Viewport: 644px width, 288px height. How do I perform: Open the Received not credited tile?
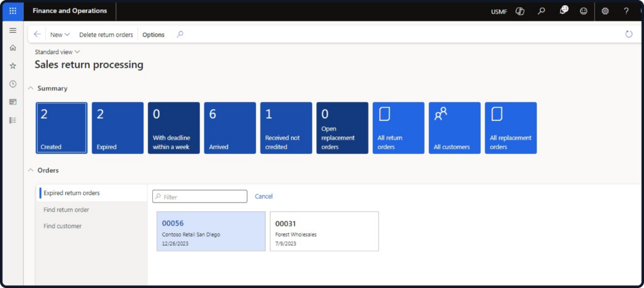tap(286, 128)
